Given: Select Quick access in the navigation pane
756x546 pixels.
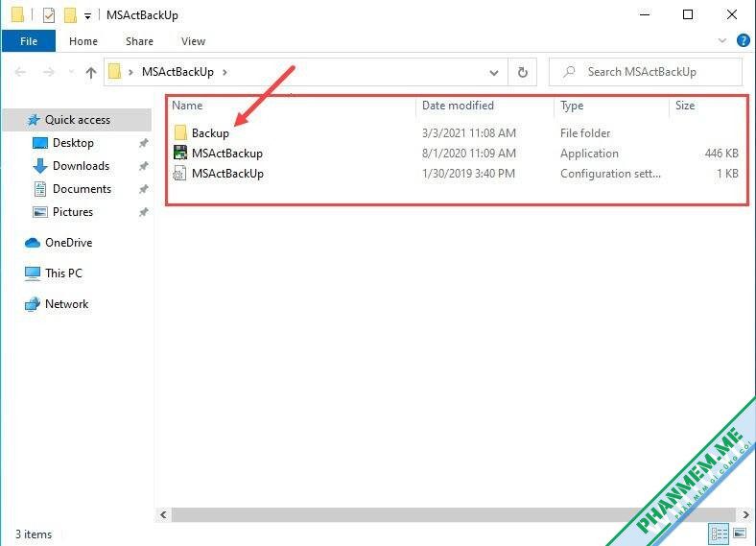Looking at the screenshot, I should click(77, 120).
